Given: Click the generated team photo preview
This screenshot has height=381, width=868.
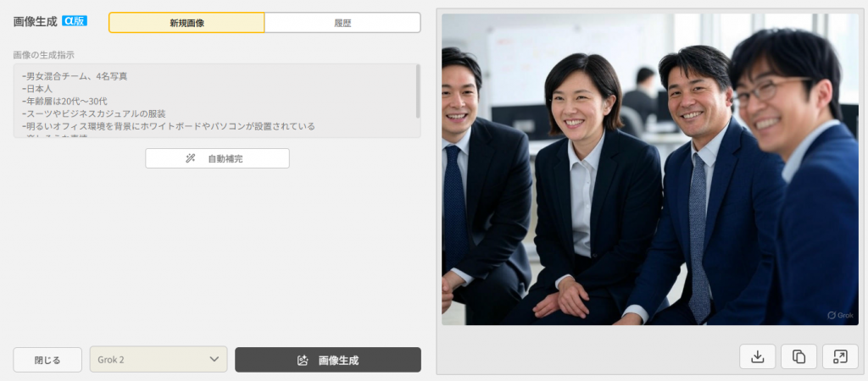Looking at the screenshot, I should (x=650, y=169).
